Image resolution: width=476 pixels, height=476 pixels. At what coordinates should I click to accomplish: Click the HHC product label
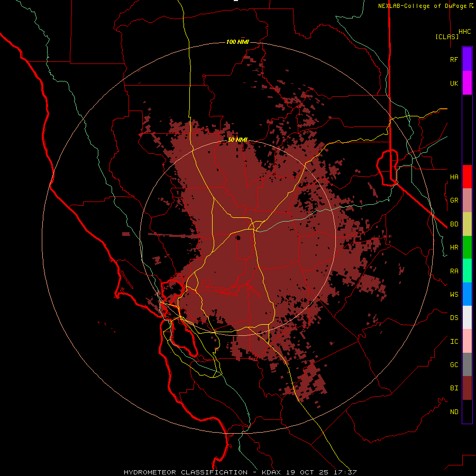click(465, 32)
